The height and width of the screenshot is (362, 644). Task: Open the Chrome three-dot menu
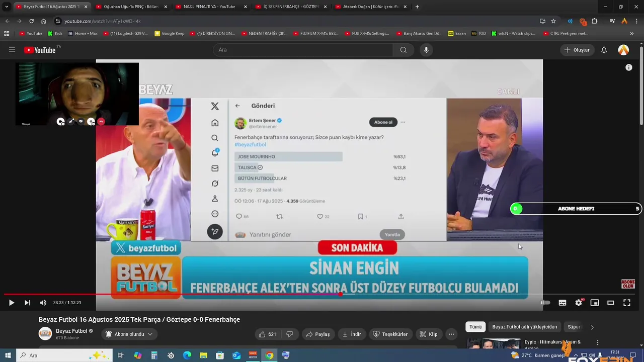pyautogui.click(x=636, y=21)
